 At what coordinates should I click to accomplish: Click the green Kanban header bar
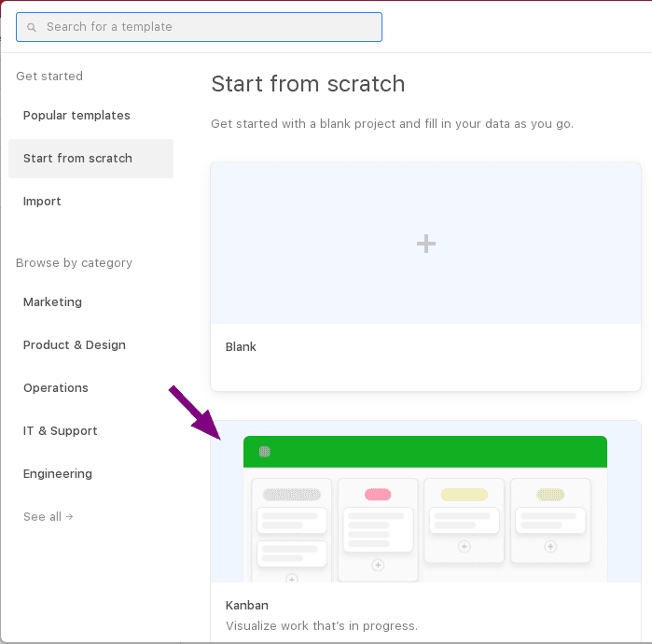coord(425,452)
